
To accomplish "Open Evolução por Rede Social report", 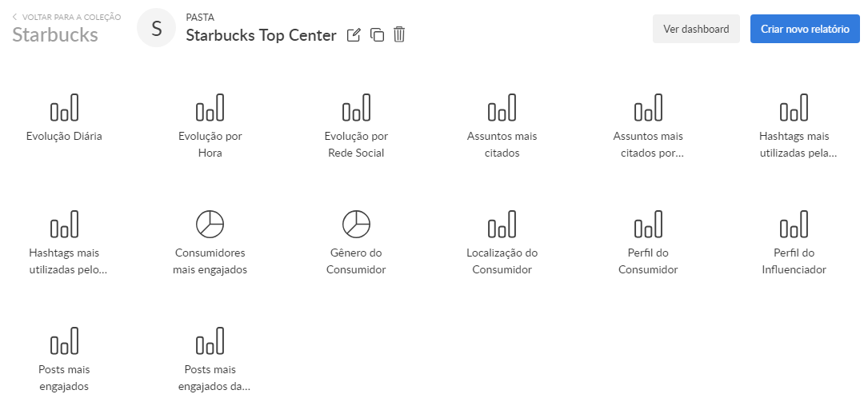I will tap(356, 109).
